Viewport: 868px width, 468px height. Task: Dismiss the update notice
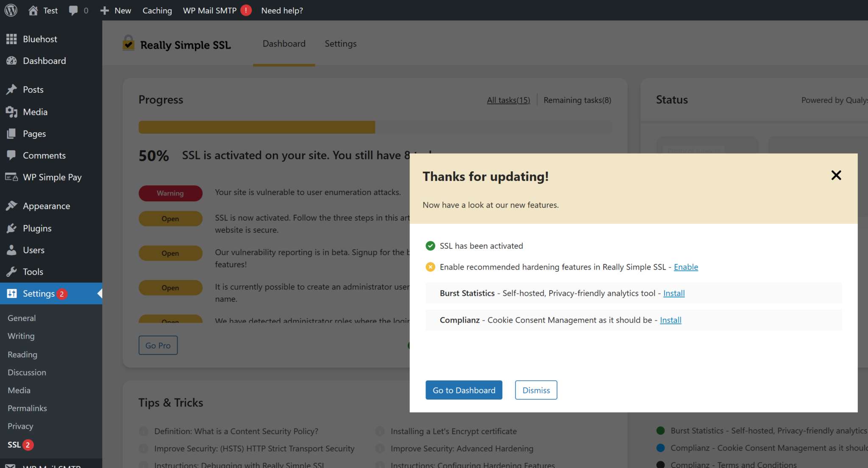536,390
